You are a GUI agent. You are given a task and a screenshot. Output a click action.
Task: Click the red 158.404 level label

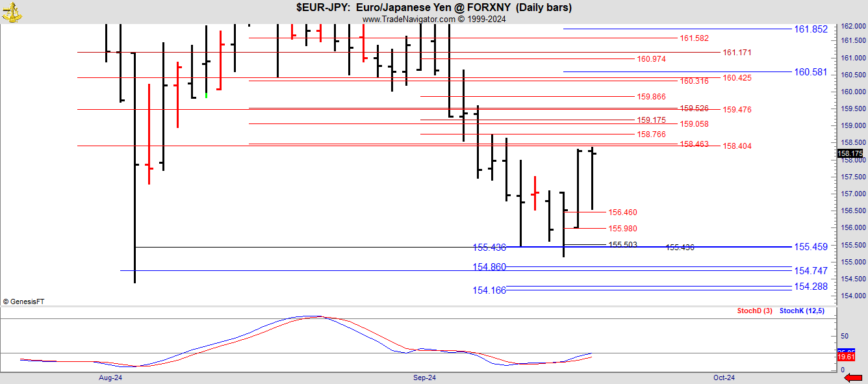(737, 146)
